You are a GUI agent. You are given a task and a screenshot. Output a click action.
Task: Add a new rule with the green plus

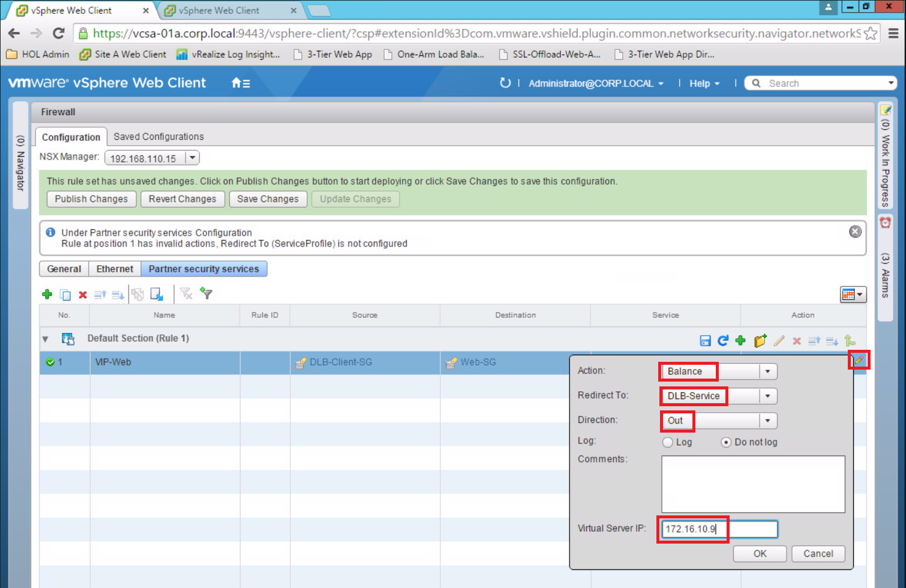[x=47, y=294]
